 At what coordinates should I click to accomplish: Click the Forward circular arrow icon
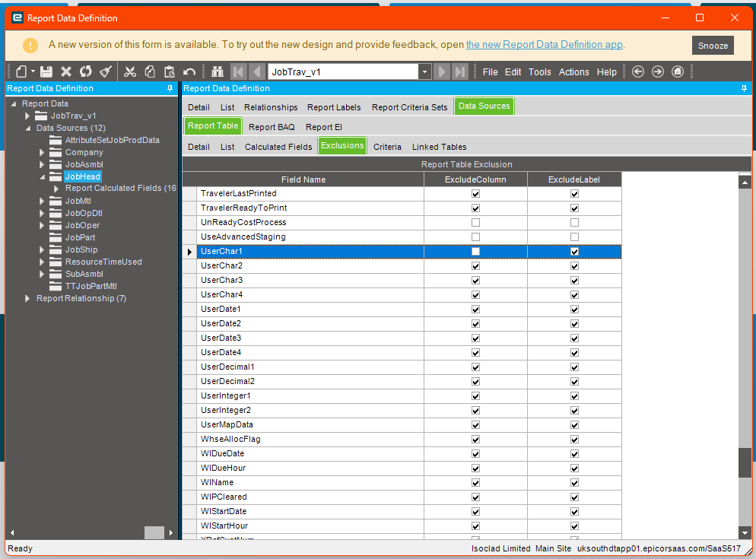(658, 71)
